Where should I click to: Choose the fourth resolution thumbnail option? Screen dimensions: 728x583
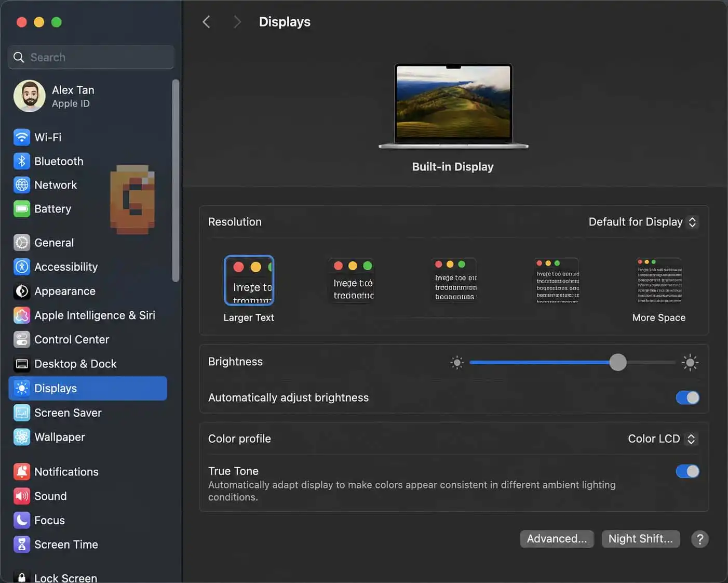(x=557, y=281)
